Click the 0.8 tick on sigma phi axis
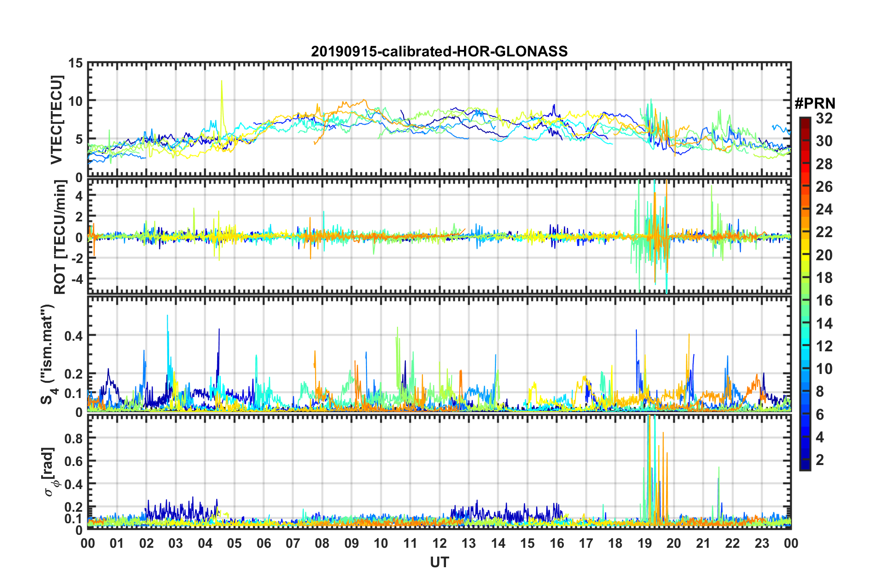879x588 pixels. pos(73,438)
